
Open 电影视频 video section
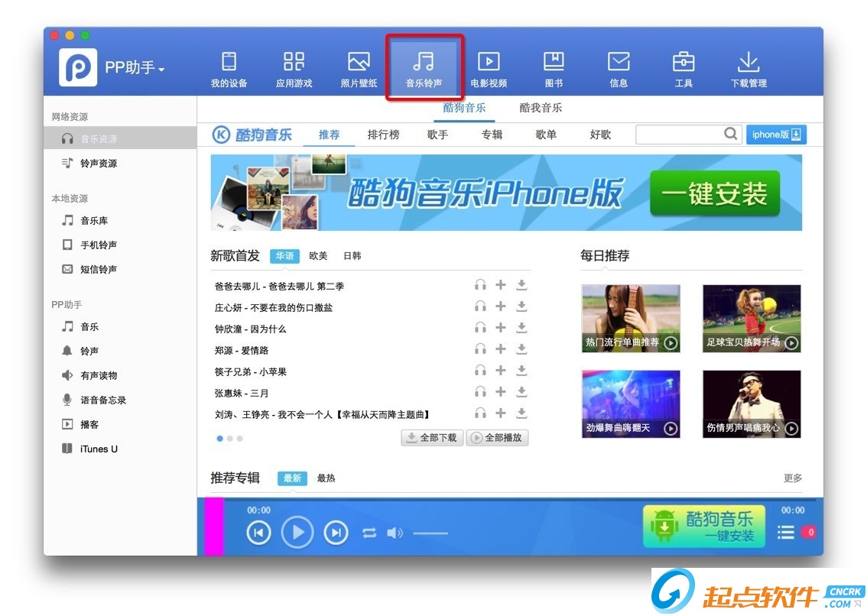coord(489,69)
